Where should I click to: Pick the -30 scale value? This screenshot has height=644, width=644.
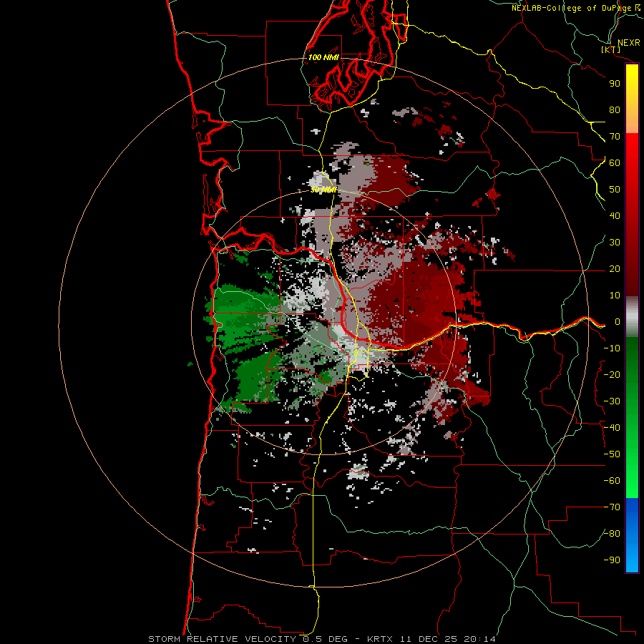click(612, 401)
